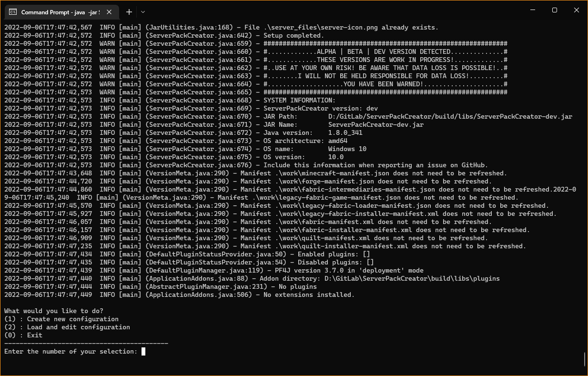Image resolution: width=588 pixels, height=376 pixels.
Task: Select the Command Prompt tab
Action: [x=61, y=12]
